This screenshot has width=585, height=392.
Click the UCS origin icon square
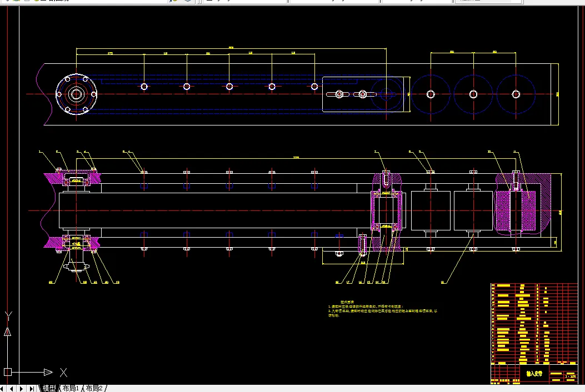pyautogui.click(x=7, y=372)
